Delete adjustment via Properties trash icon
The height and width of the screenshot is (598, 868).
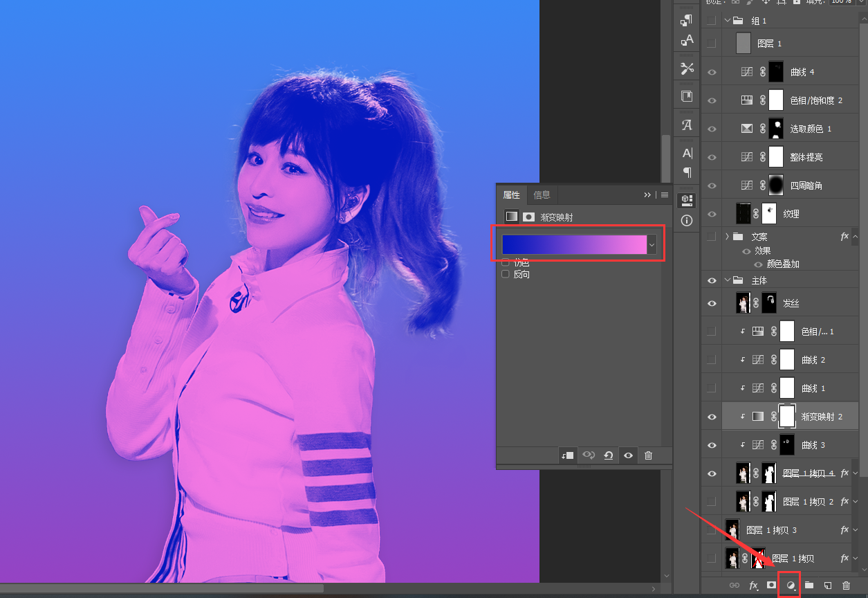coord(648,455)
